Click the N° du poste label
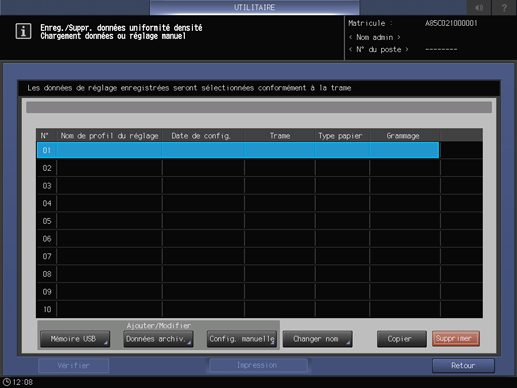 tap(379, 50)
